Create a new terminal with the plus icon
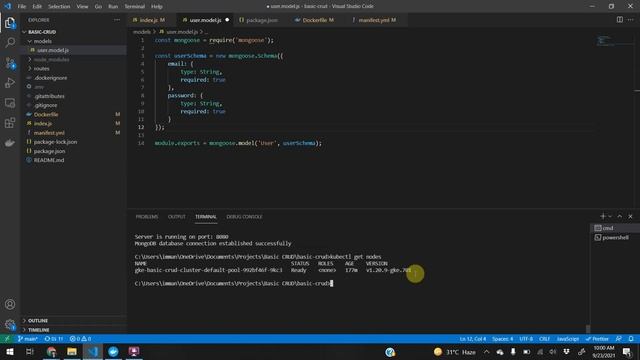This screenshot has height=360, width=640. click(602, 216)
